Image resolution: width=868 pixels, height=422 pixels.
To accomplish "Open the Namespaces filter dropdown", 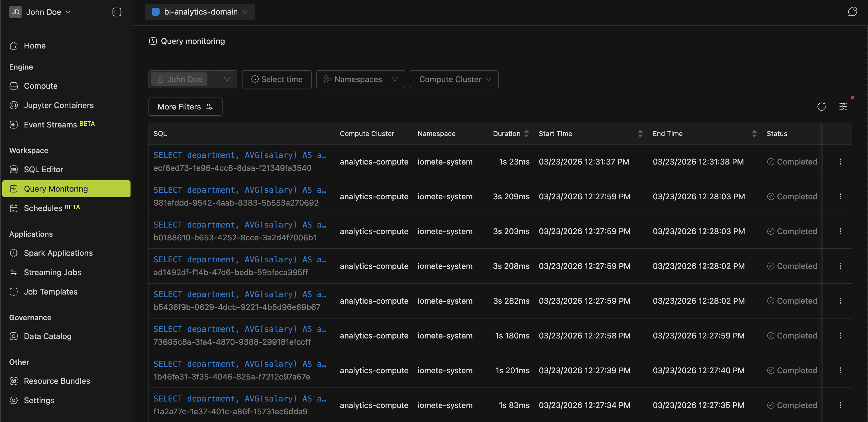I will (x=360, y=79).
